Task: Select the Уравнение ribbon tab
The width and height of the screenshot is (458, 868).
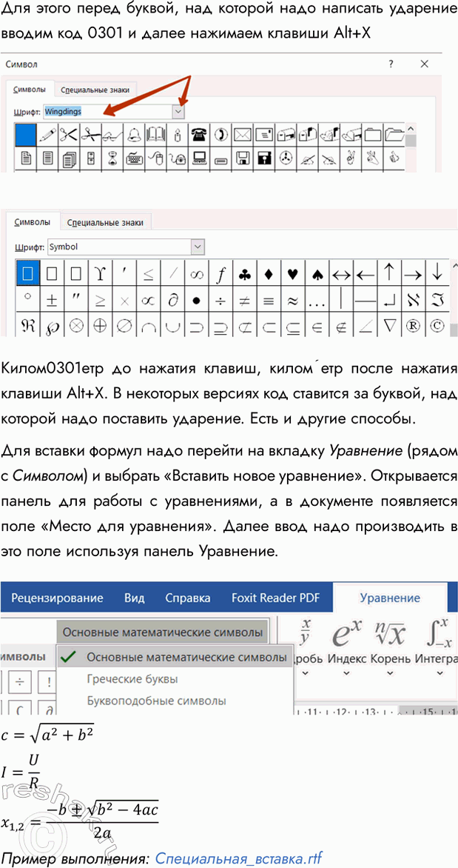Action: (390, 598)
